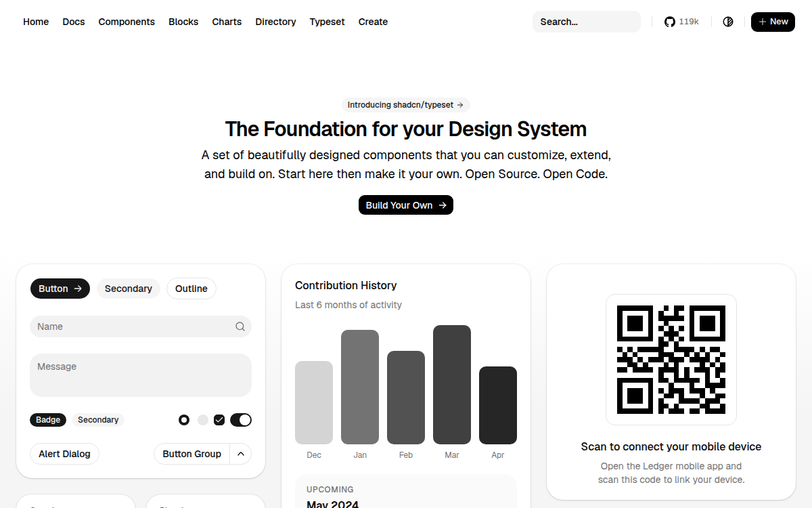Go to Docs in the navigation
The height and width of the screenshot is (508, 812).
click(x=74, y=22)
